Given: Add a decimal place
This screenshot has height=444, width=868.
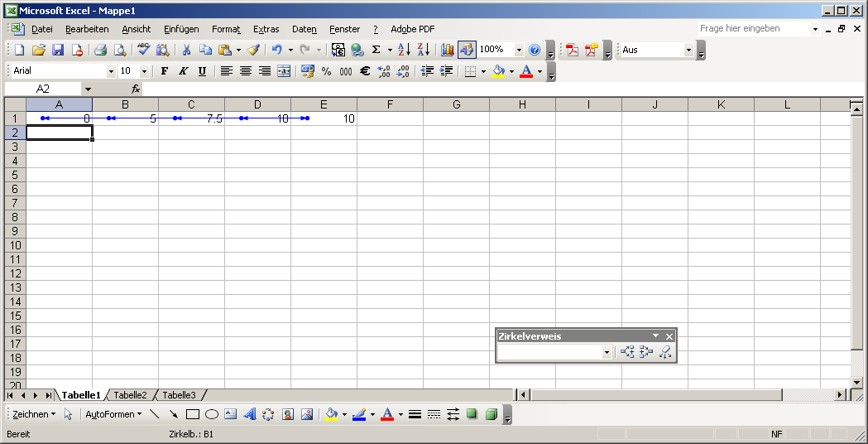Looking at the screenshot, I should 384,71.
